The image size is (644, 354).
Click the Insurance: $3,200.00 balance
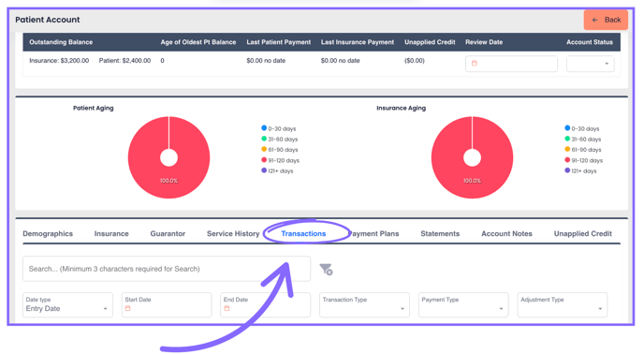(59, 61)
